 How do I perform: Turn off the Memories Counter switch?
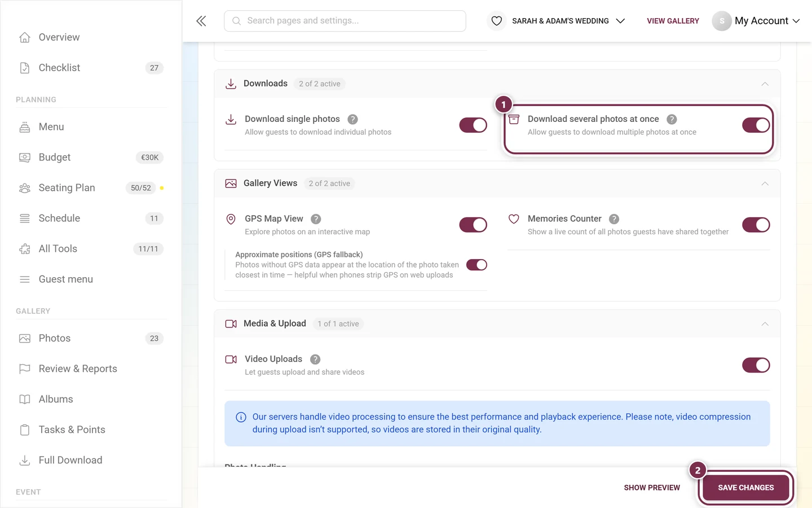click(756, 225)
